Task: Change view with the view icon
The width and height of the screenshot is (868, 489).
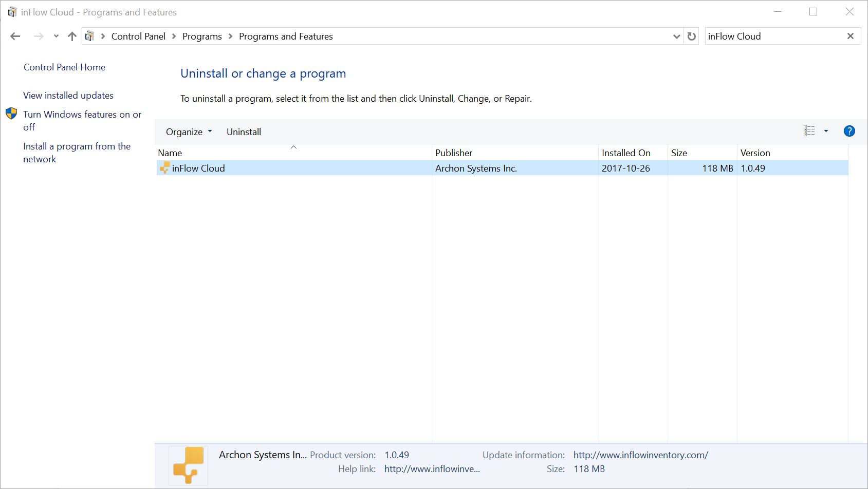Action: pos(809,131)
